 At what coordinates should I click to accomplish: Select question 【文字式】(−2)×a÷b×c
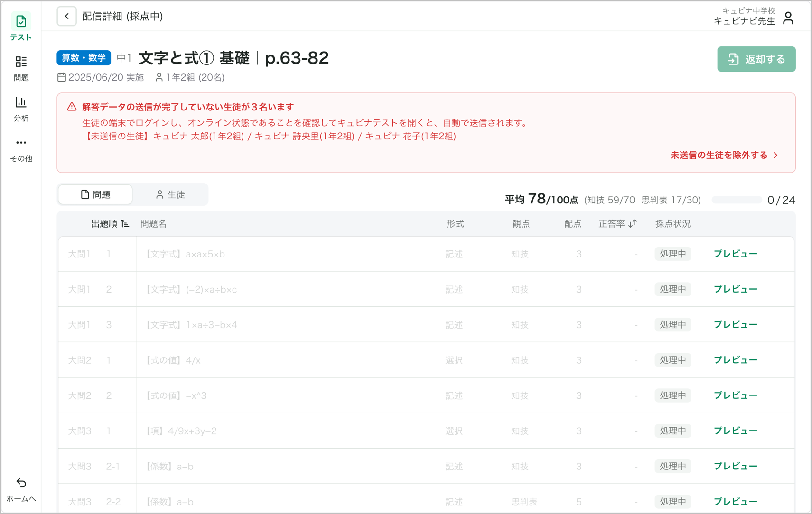(x=190, y=289)
